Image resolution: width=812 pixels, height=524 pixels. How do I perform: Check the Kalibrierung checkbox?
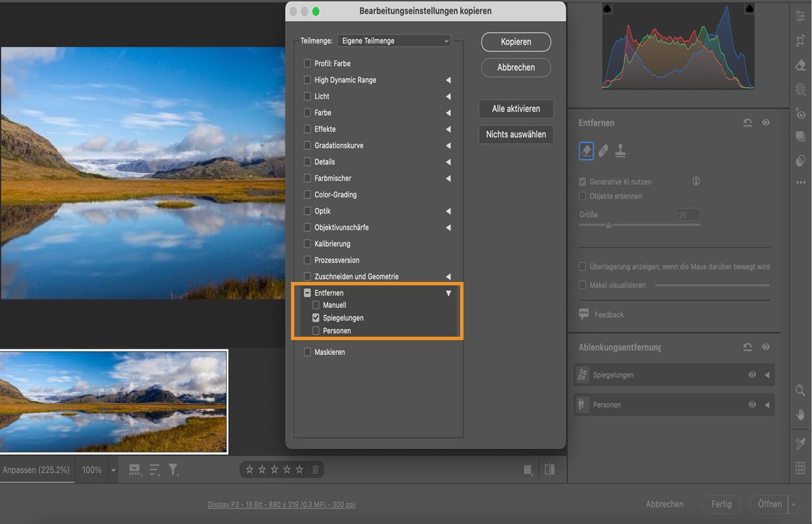tap(308, 243)
